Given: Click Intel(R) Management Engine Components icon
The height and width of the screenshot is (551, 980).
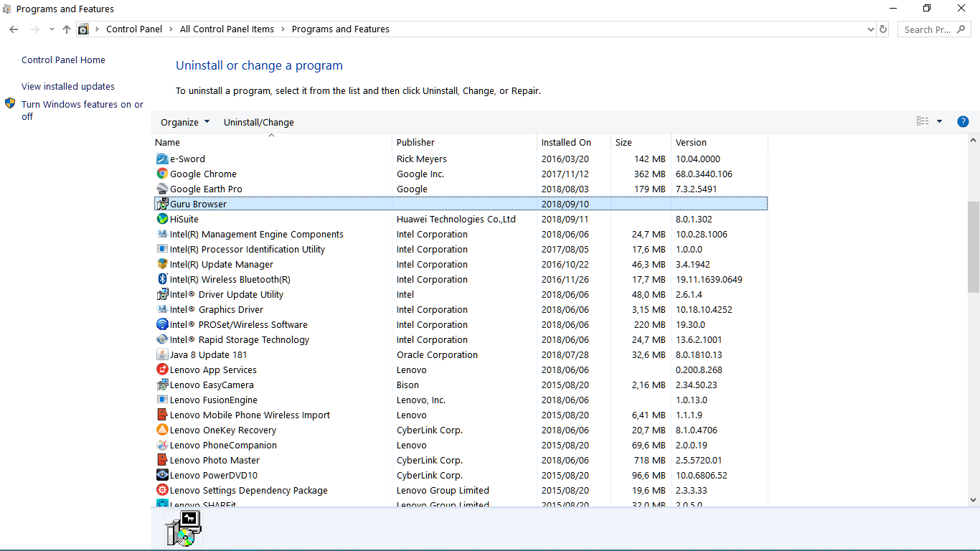Looking at the screenshot, I should [x=162, y=234].
